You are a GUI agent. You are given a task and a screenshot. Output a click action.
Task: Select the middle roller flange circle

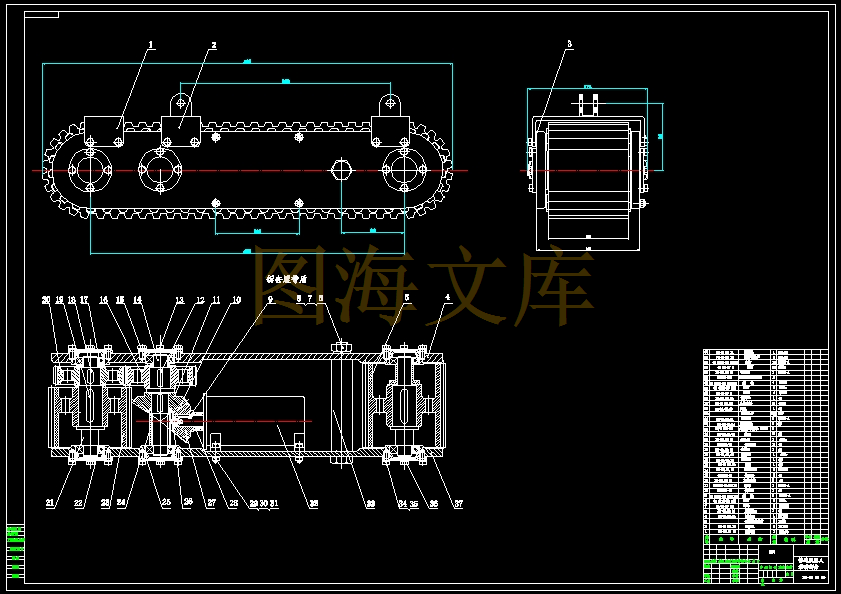160,170
